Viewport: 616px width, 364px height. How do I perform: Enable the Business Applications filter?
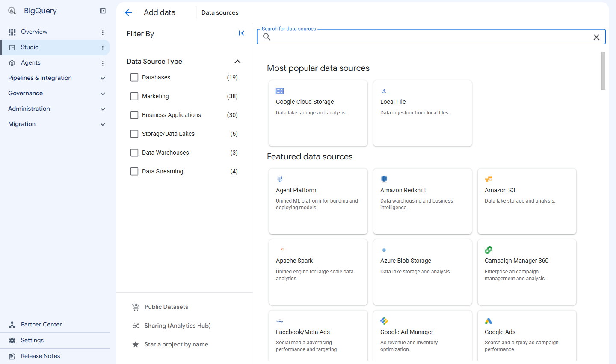click(134, 115)
